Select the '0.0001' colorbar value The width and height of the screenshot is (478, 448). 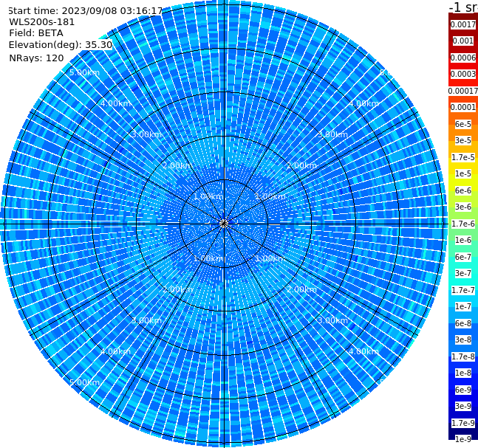[463, 107]
